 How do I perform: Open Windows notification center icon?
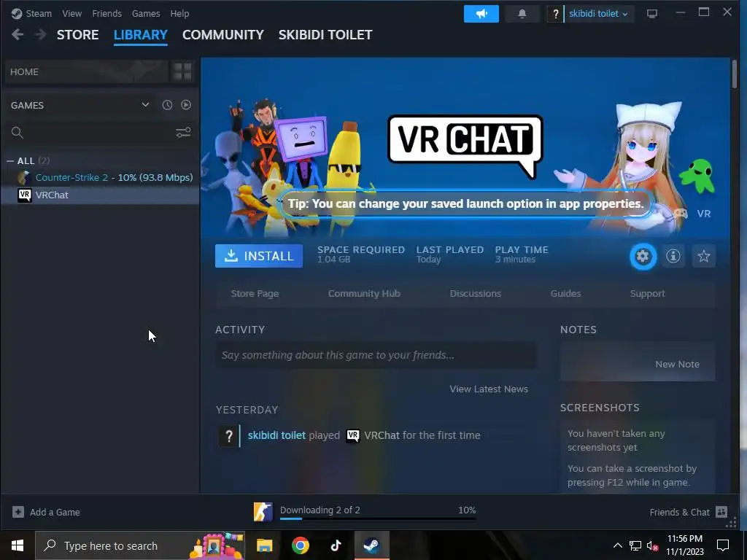point(723,545)
